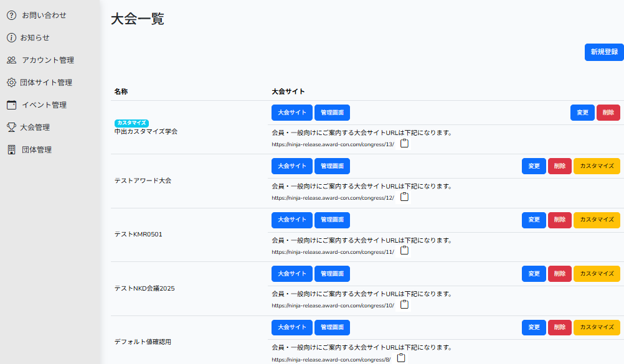Click the info icon beside お知らせ

pyautogui.click(x=11, y=37)
